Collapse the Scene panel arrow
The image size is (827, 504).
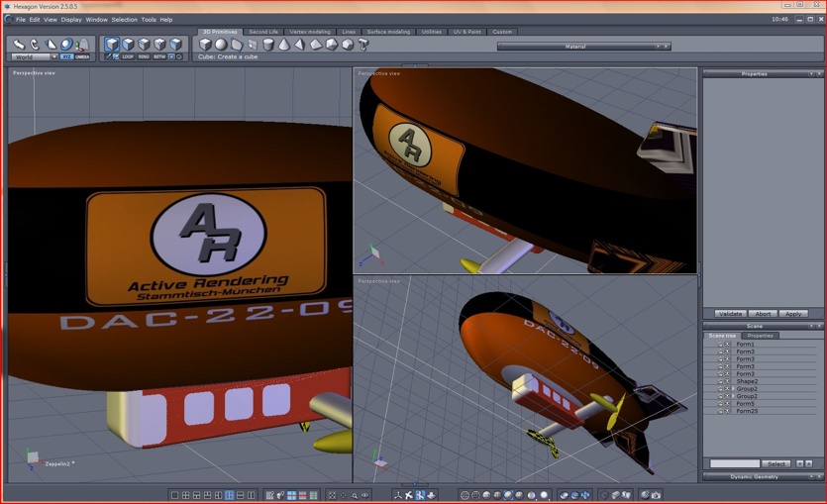(x=811, y=326)
